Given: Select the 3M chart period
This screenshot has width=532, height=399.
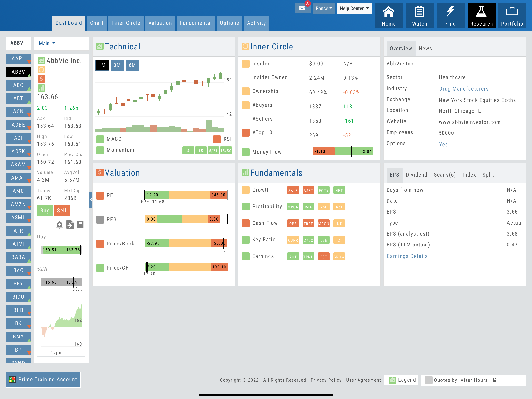Looking at the screenshot, I should point(117,65).
